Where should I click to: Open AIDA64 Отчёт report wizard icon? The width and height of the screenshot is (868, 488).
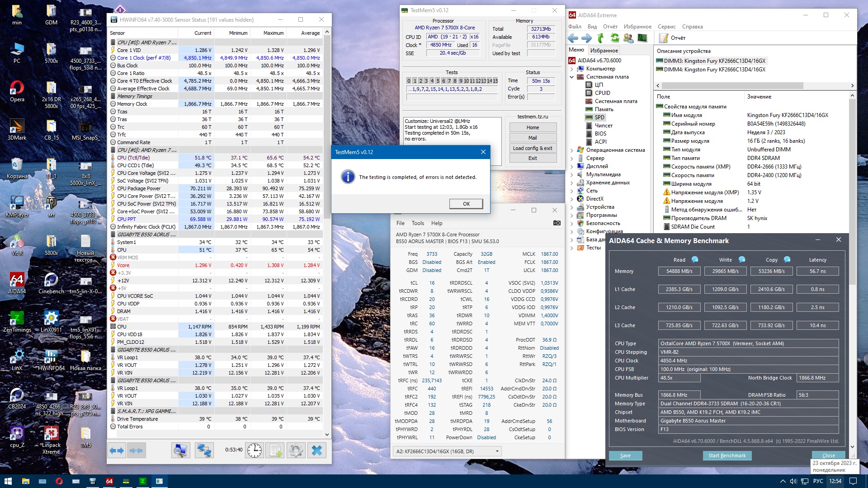[x=663, y=38]
